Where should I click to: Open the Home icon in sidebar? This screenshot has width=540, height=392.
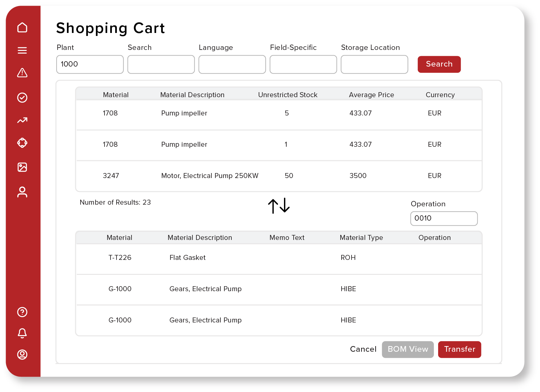coord(22,28)
